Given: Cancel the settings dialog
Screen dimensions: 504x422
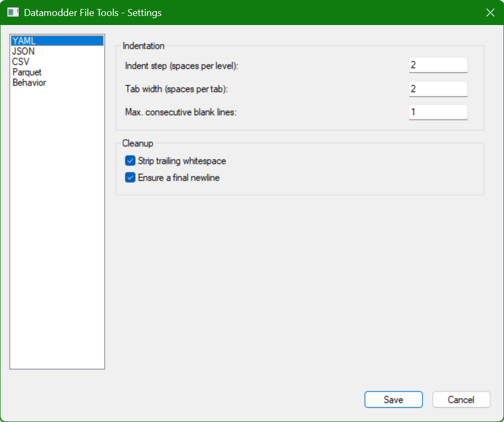Looking at the screenshot, I should 461,400.
